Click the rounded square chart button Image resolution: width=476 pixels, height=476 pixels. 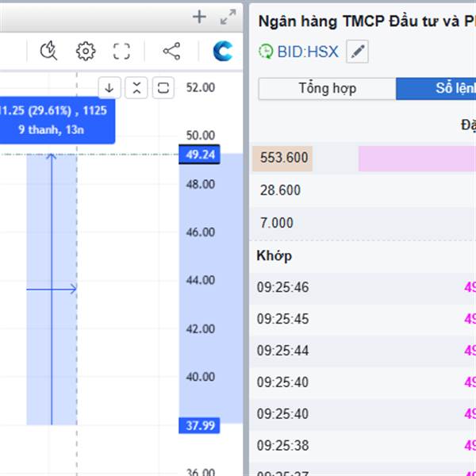click(163, 88)
